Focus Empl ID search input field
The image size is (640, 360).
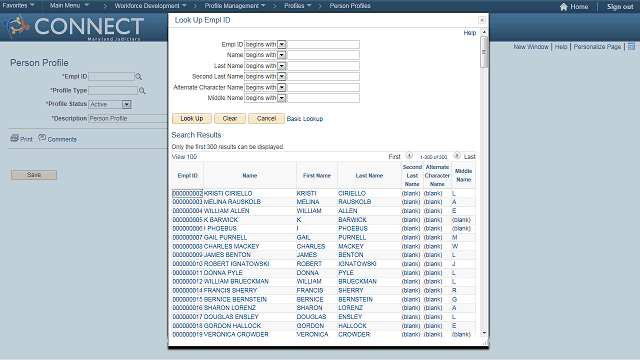[x=323, y=44]
